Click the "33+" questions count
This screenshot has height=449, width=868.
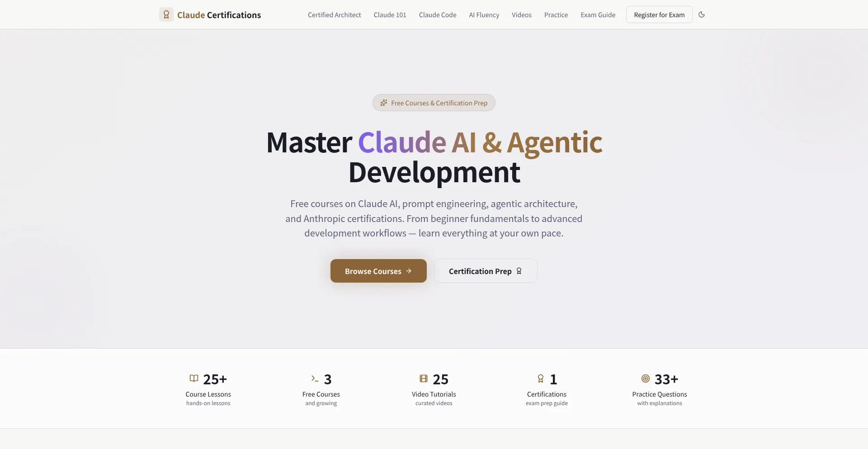coord(666,379)
